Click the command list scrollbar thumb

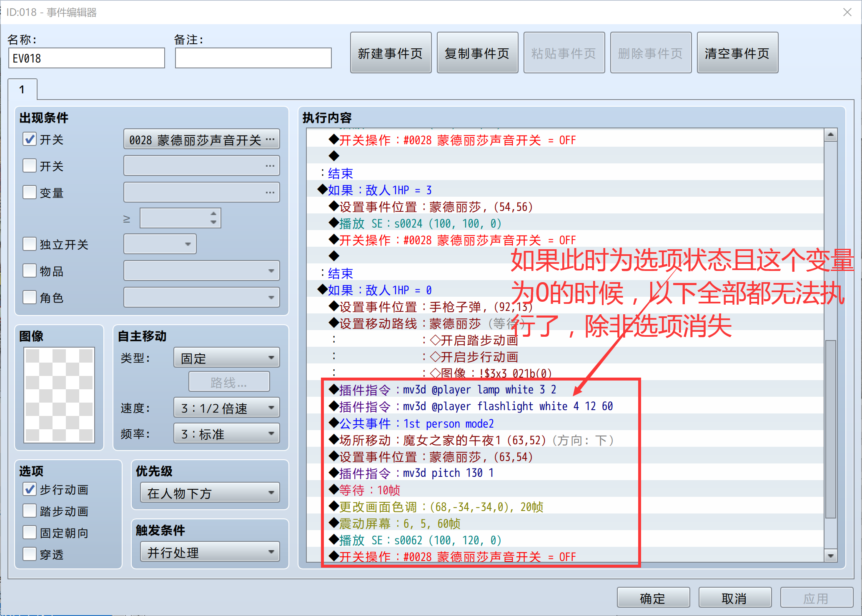(831, 429)
